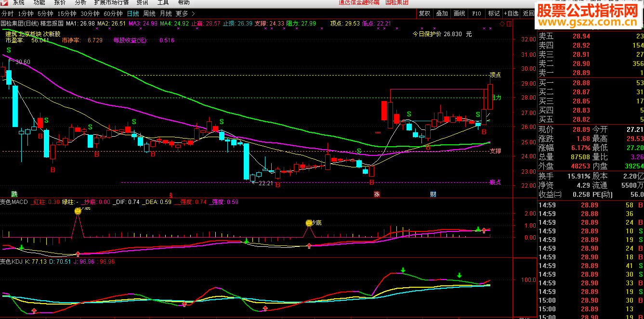Click the 通达信金融终端 title text
Screen dimensions: 644x319
click(359, 2)
